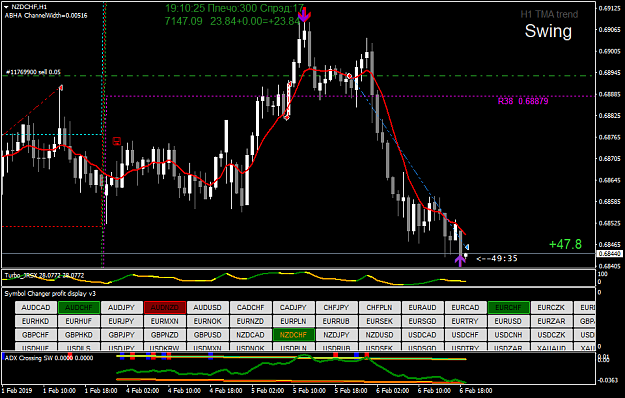Viewport: 625px width, 398px height.
Task: Click the red square marker near 4 Feb
Action: tap(116, 141)
